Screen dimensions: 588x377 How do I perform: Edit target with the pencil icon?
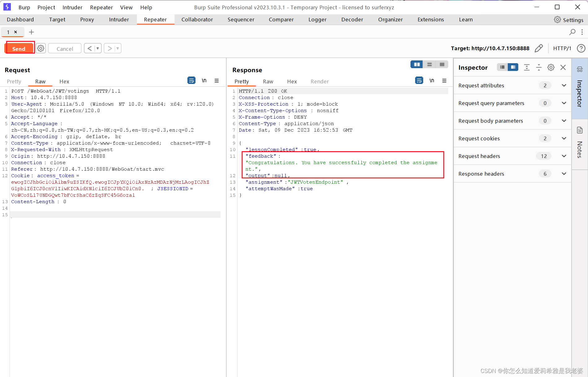[539, 48]
